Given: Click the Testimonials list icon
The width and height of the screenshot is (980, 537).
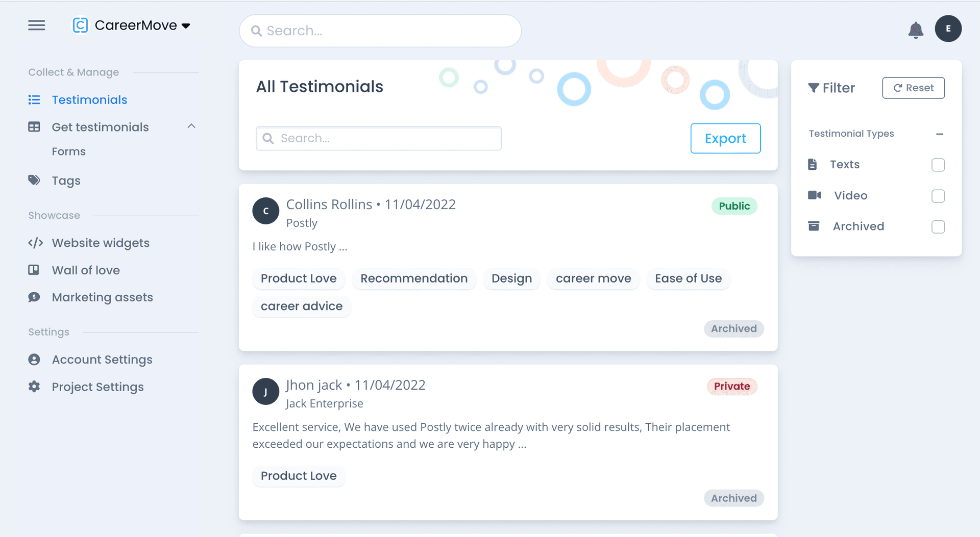Looking at the screenshot, I should click(x=34, y=99).
